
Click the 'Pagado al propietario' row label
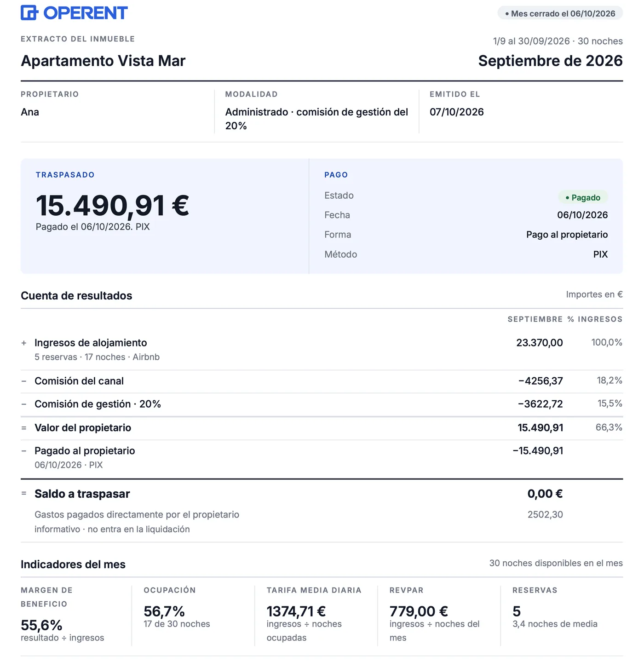click(x=85, y=451)
